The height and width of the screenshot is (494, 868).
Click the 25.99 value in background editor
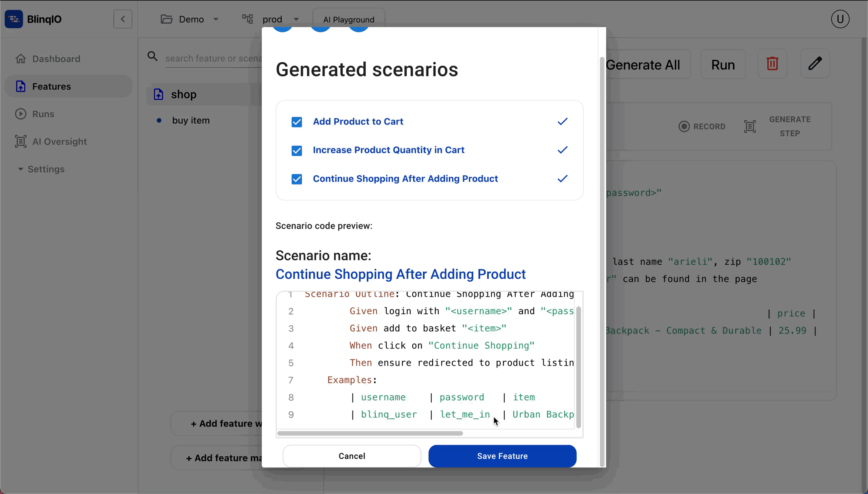tap(792, 331)
